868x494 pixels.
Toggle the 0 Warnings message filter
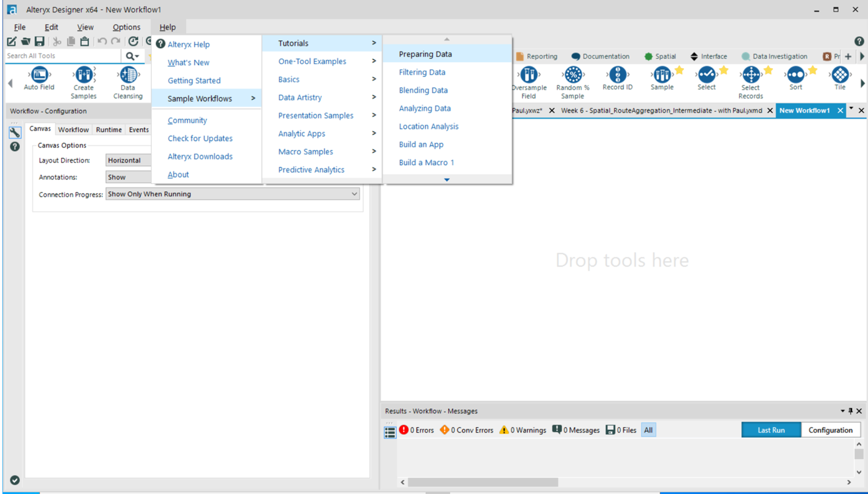523,430
